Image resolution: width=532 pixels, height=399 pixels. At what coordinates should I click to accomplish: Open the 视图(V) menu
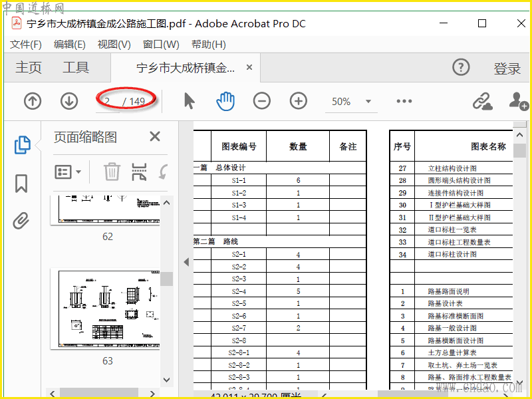pyautogui.click(x=114, y=45)
